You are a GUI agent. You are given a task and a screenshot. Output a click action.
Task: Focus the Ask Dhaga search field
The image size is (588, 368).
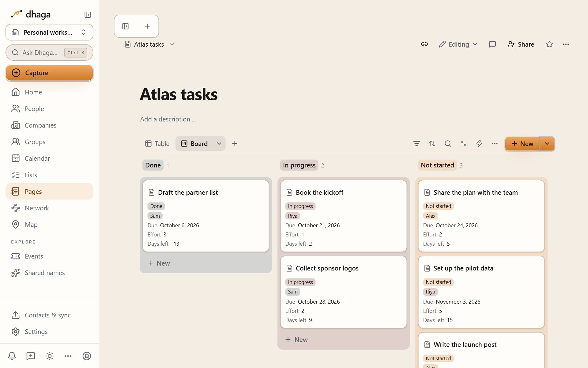(x=49, y=53)
